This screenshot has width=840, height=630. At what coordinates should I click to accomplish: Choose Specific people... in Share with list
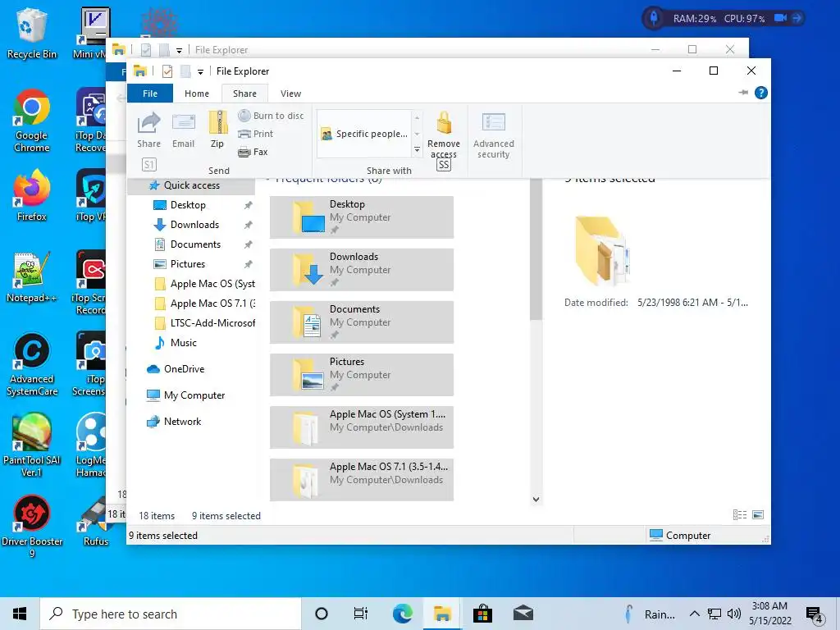tap(364, 134)
